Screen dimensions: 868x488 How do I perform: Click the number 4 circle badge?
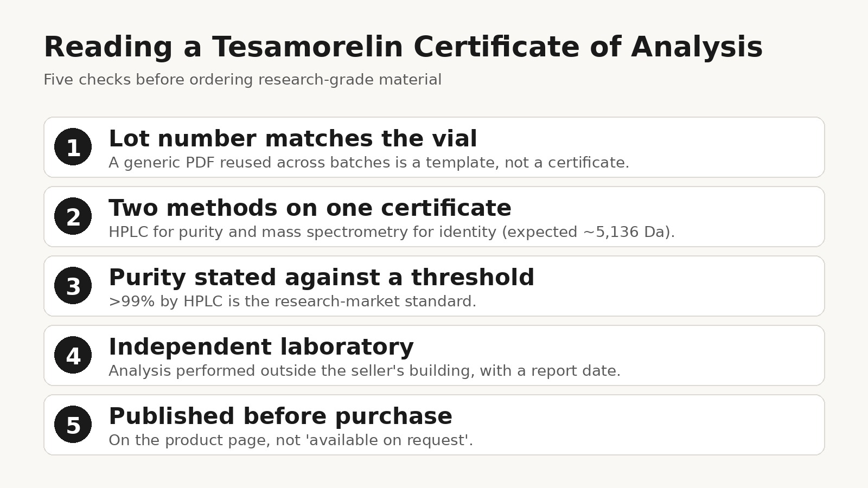pyautogui.click(x=73, y=355)
